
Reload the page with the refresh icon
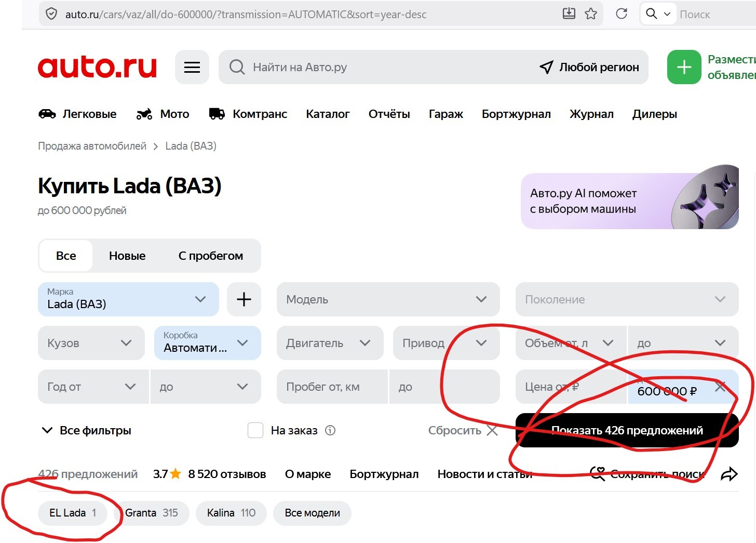click(622, 14)
